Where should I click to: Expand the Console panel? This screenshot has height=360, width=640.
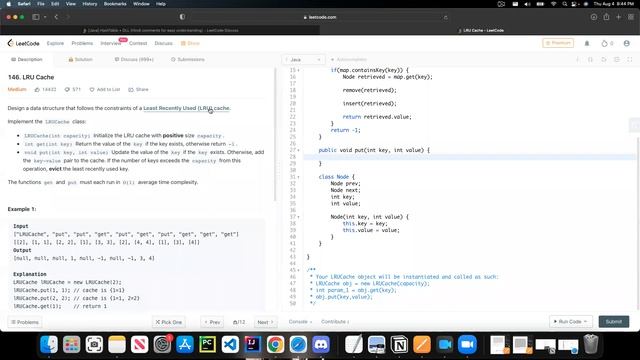300,322
